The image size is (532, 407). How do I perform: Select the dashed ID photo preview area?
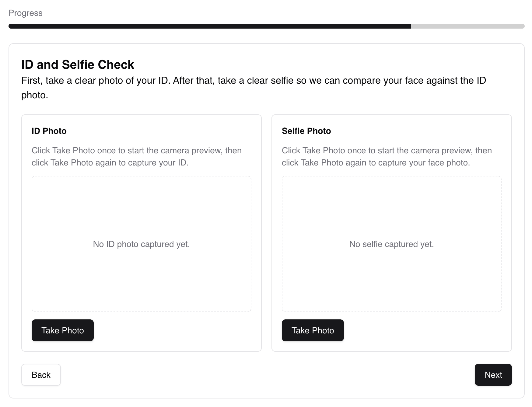(142, 244)
